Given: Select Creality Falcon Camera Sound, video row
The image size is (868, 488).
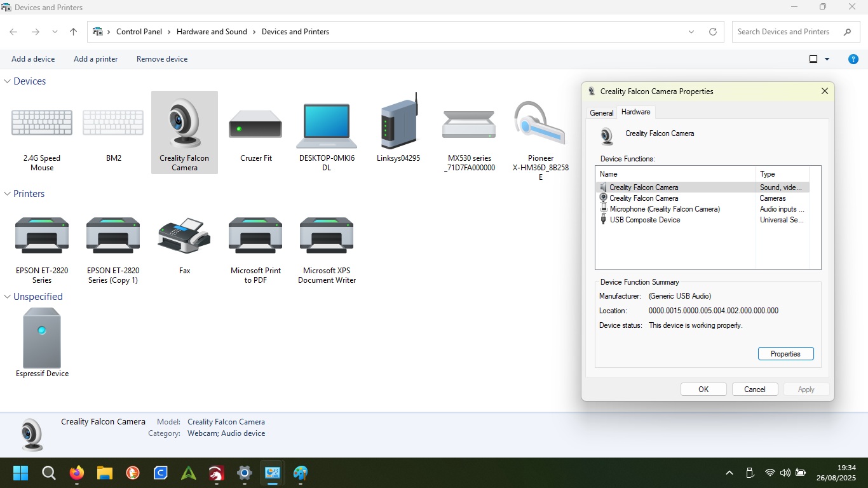Looking at the screenshot, I should tap(702, 187).
